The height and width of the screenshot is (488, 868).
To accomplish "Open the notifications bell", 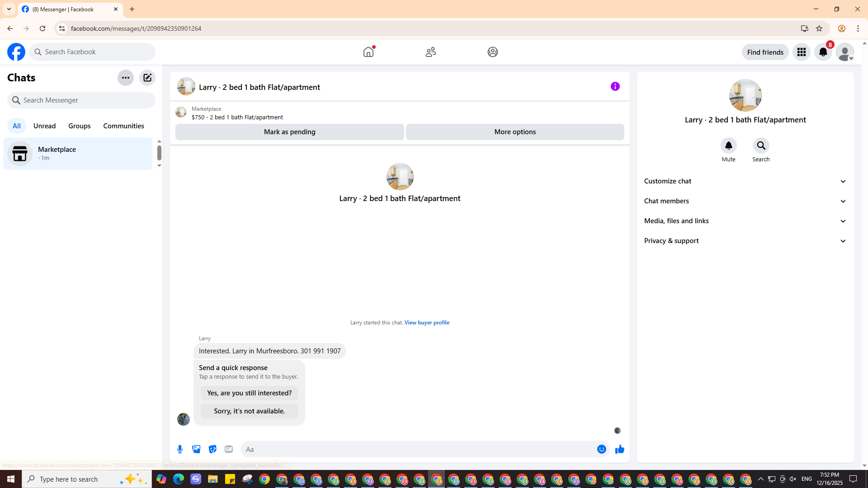I will (x=823, y=52).
